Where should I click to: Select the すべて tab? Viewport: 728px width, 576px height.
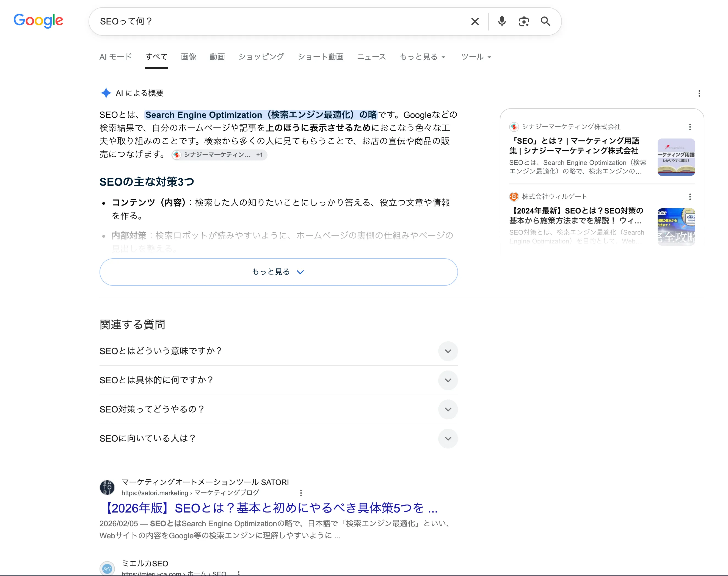tap(156, 57)
